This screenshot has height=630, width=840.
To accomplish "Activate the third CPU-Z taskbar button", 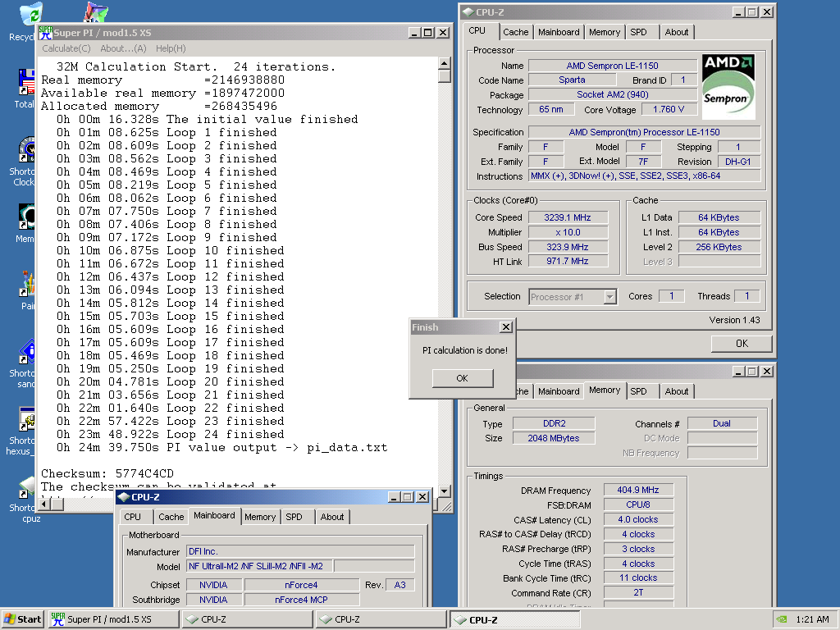I will pyautogui.click(x=515, y=619).
